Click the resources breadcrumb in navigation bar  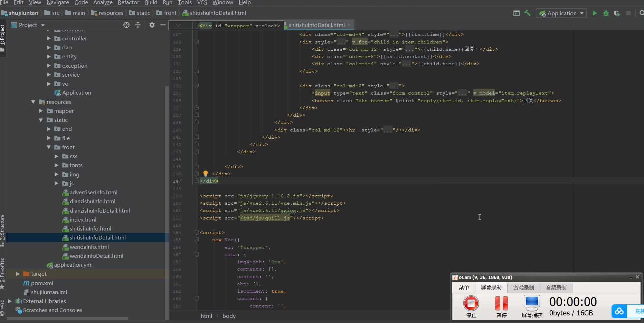click(111, 13)
